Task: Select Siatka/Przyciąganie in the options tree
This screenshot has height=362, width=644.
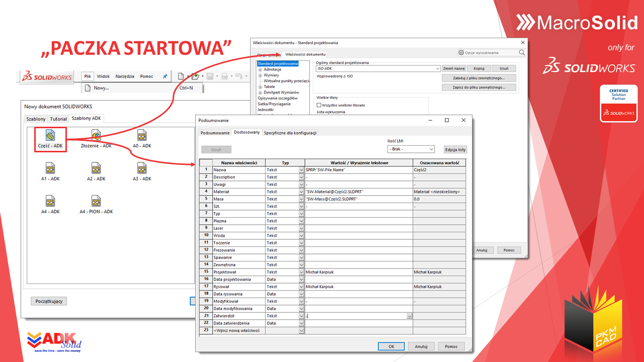Action: [x=274, y=104]
